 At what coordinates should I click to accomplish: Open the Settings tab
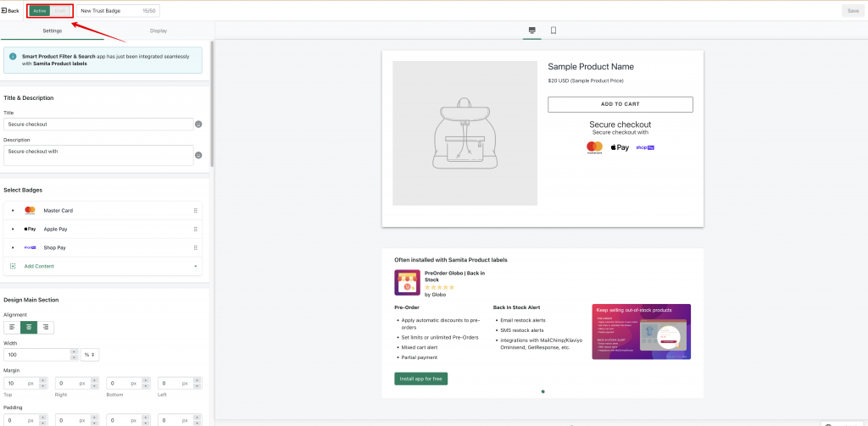click(53, 31)
